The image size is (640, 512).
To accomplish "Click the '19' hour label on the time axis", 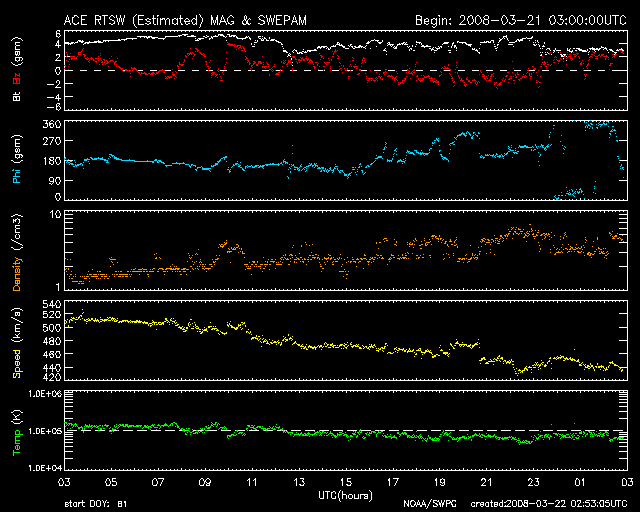I will point(440,483).
